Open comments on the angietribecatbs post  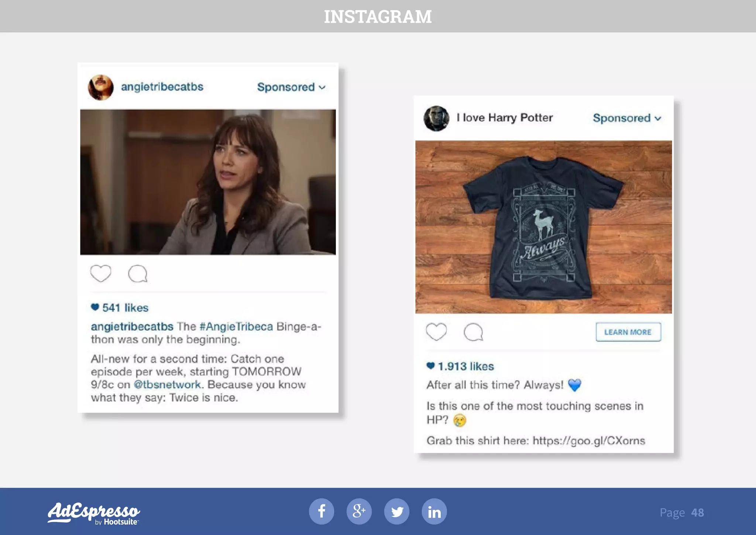pyautogui.click(x=138, y=274)
